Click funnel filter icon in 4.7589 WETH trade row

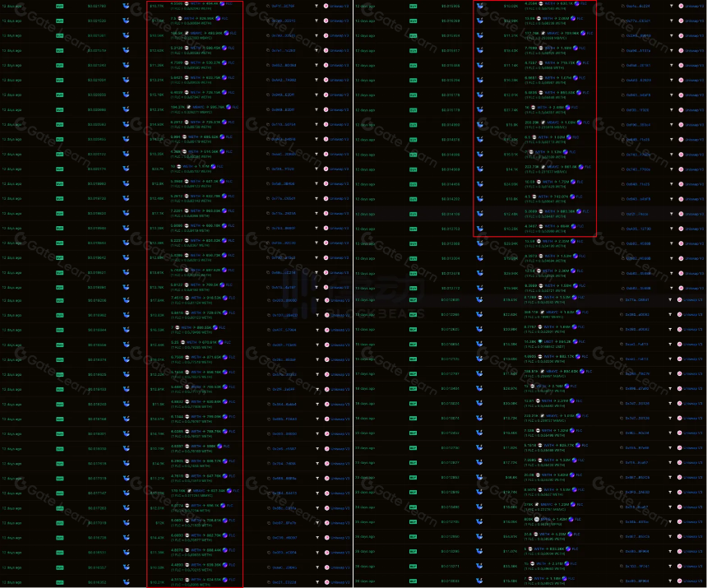[316, 66]
